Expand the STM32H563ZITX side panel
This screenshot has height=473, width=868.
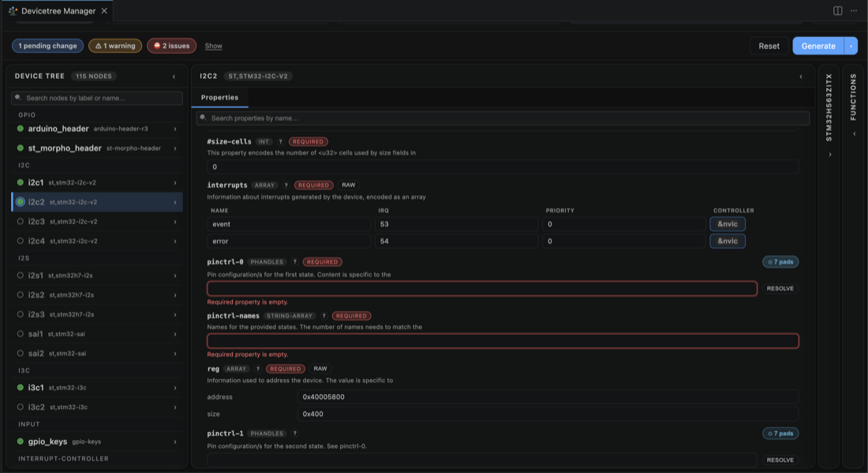tap(829, 155)
